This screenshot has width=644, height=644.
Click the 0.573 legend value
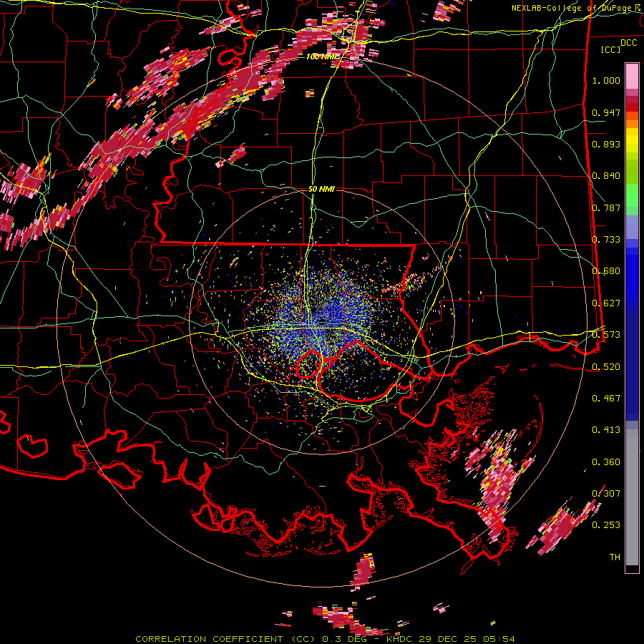click(x=606, y=335)
